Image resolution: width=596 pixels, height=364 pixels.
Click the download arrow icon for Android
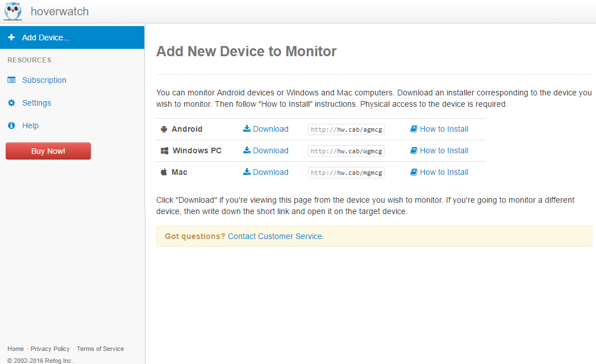click(x=247, y=129)
